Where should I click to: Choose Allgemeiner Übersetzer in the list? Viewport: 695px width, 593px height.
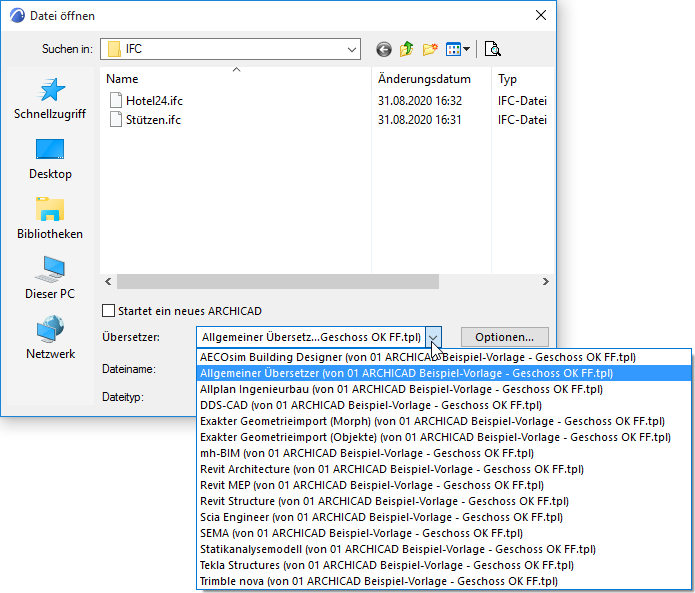(x=444, y=373)
